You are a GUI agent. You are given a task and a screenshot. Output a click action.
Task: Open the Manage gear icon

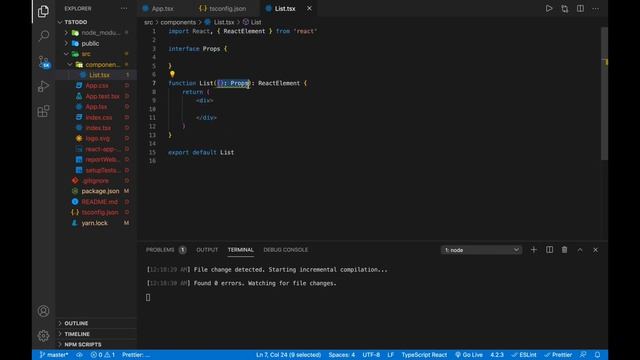coord(43,336)
